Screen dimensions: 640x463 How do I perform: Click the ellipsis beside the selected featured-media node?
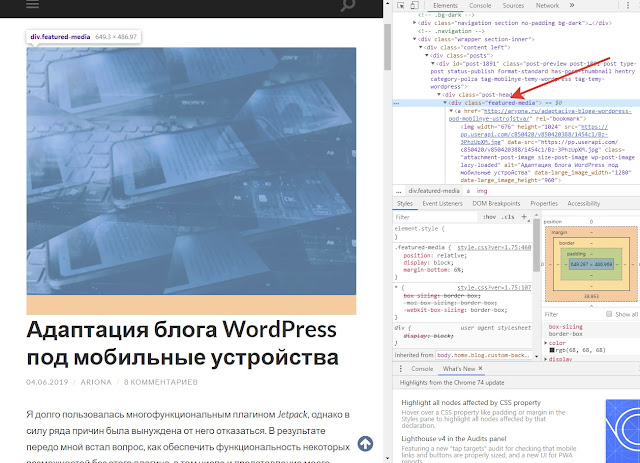(396, 103)
